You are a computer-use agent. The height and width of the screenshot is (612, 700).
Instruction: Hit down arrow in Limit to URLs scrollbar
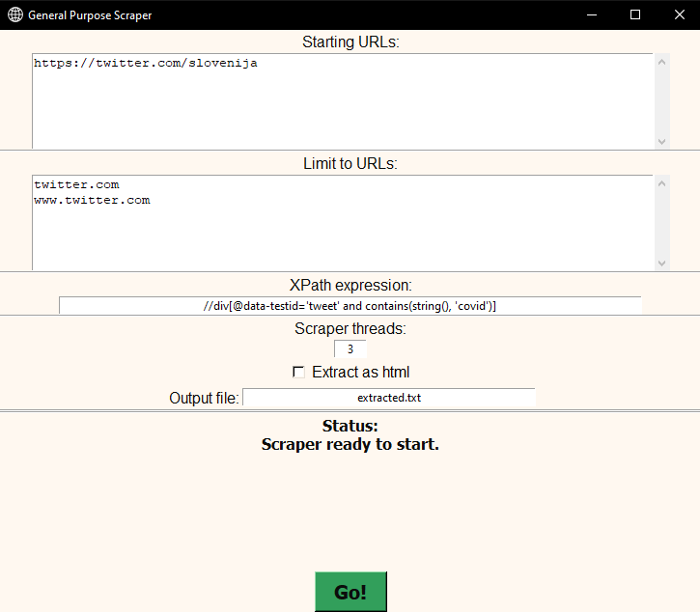[x=661, y=263]
